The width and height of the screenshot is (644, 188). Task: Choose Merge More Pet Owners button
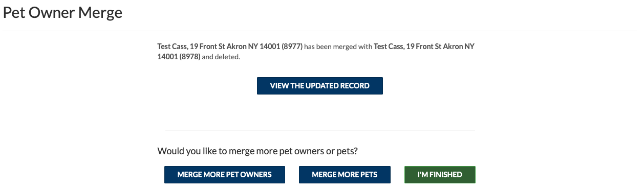(224, 175)
